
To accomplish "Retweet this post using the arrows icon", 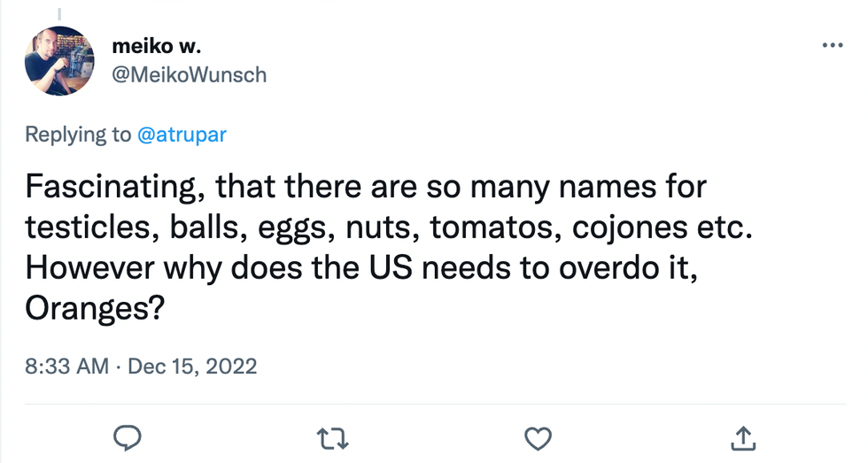I will click(333, 437).
